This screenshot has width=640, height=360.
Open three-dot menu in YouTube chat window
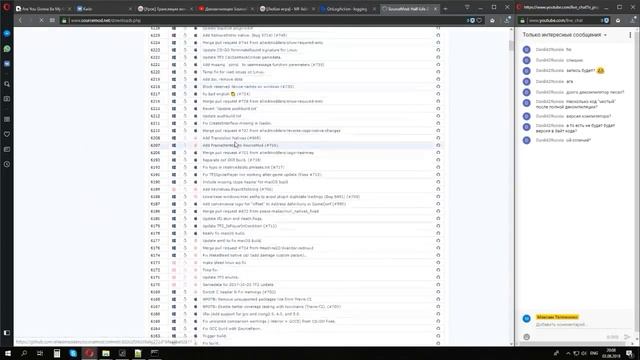(x=630, y=35)
